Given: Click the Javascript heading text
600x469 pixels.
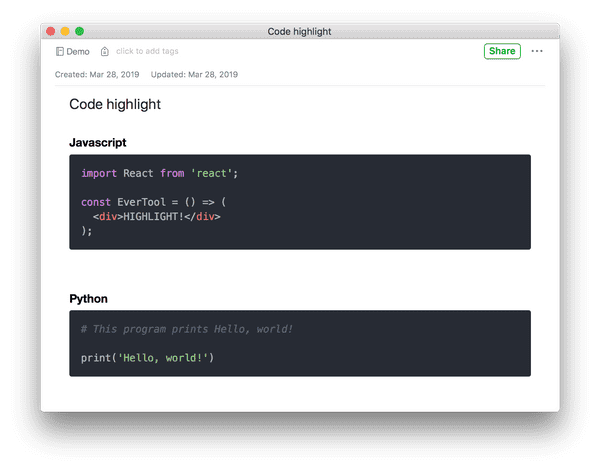Looking at the screenshot, I should coord(98,142).
